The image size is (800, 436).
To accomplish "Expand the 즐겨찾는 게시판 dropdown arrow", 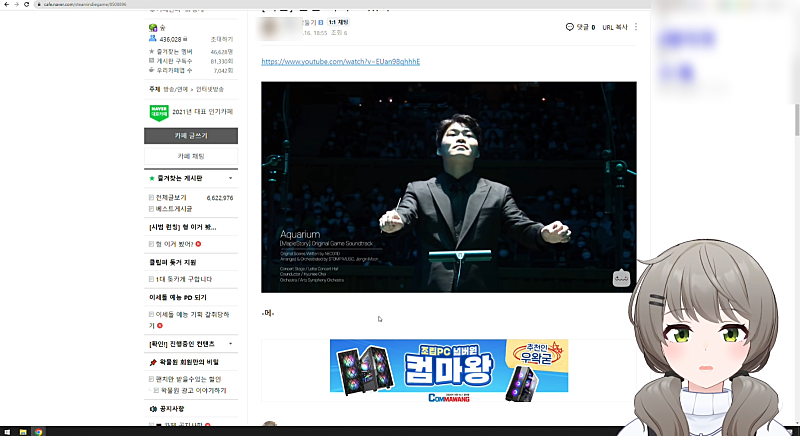I will (231, 178).
